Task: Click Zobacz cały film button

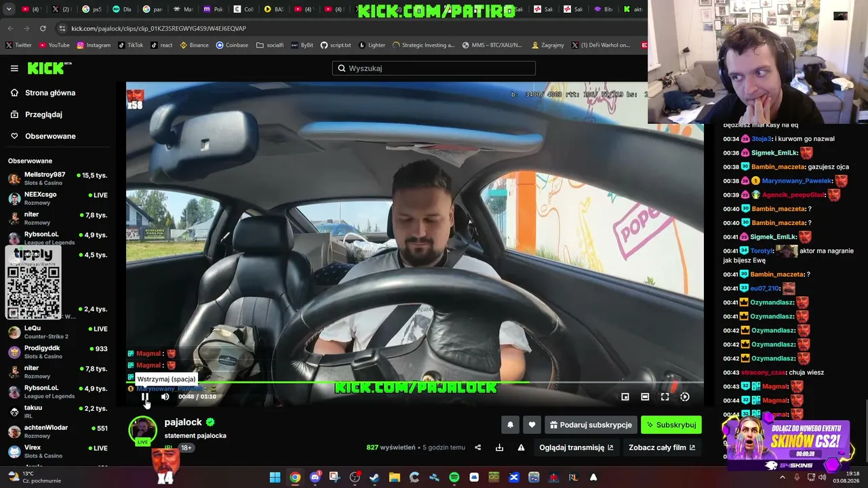Action: 662,447
